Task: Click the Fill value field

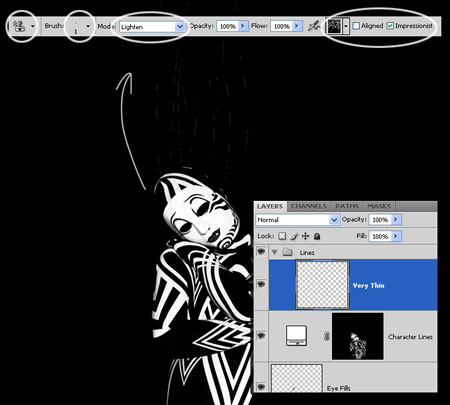Action: [x=380, y=236]
